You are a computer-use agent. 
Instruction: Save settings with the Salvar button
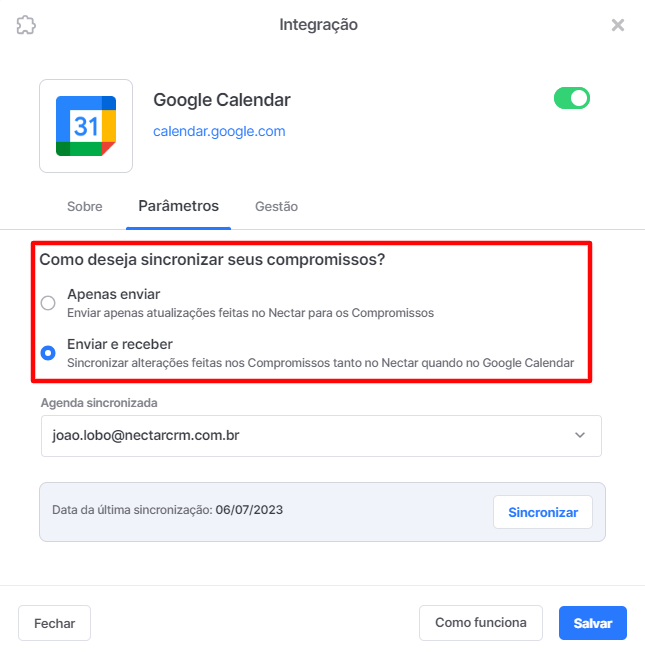[592, 623]
